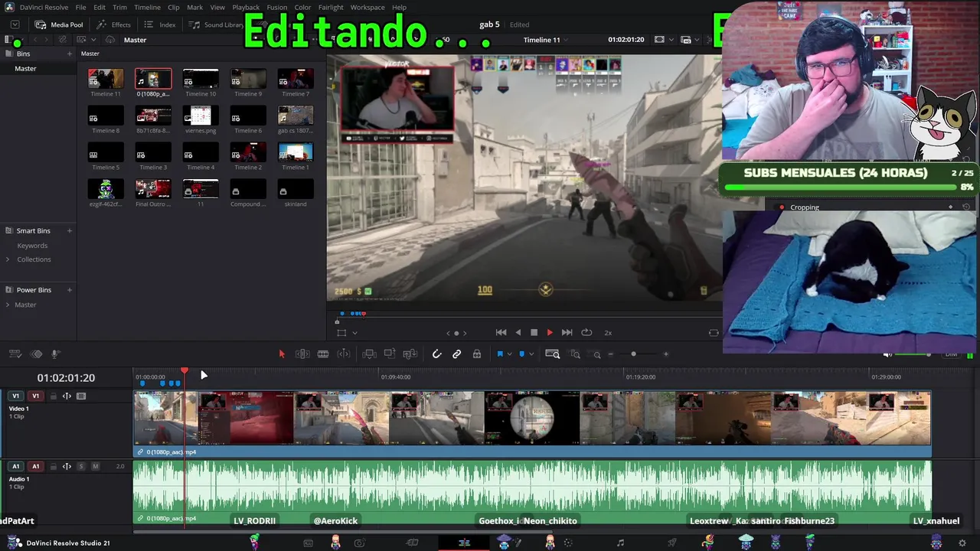Screen dimensions: 980x551
Task: Open the Color page icon
Action: tap(568, 543)
